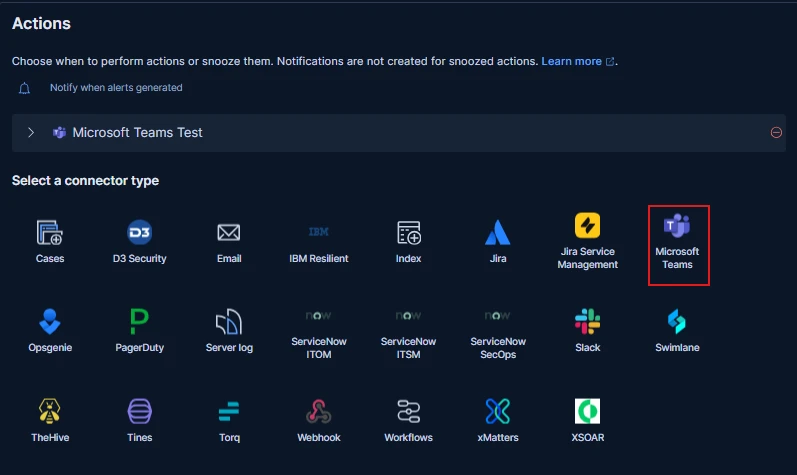Pick the xMatters connector
This screenshot has width=797, height=475.
click(x=498, y=420)
